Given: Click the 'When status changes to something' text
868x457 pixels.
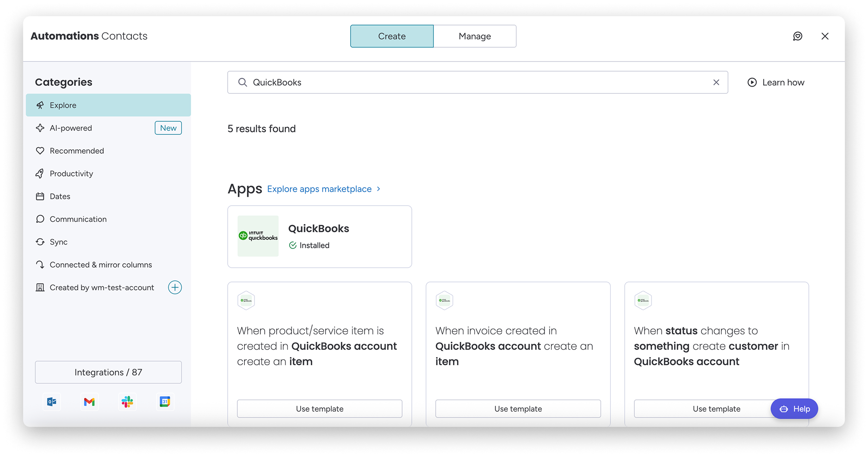Looking at the screenshot, I should 712,346.
